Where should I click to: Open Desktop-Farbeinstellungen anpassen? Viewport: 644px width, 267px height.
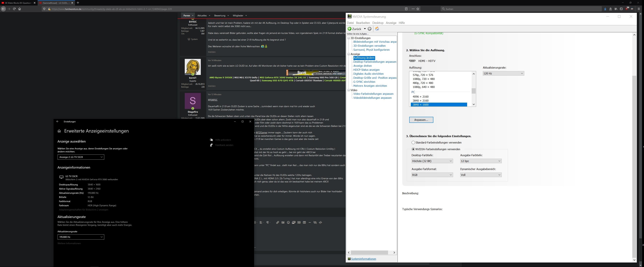coord(374,62)
